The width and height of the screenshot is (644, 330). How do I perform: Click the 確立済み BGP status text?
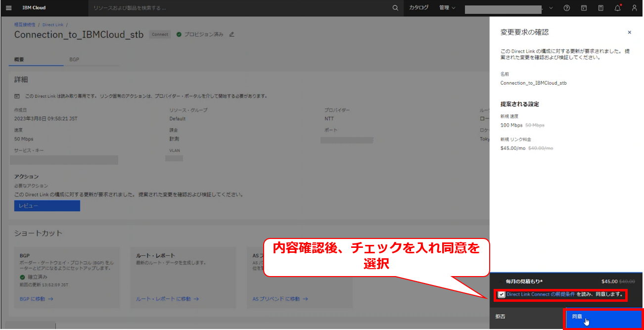click(x=38, y=277)
